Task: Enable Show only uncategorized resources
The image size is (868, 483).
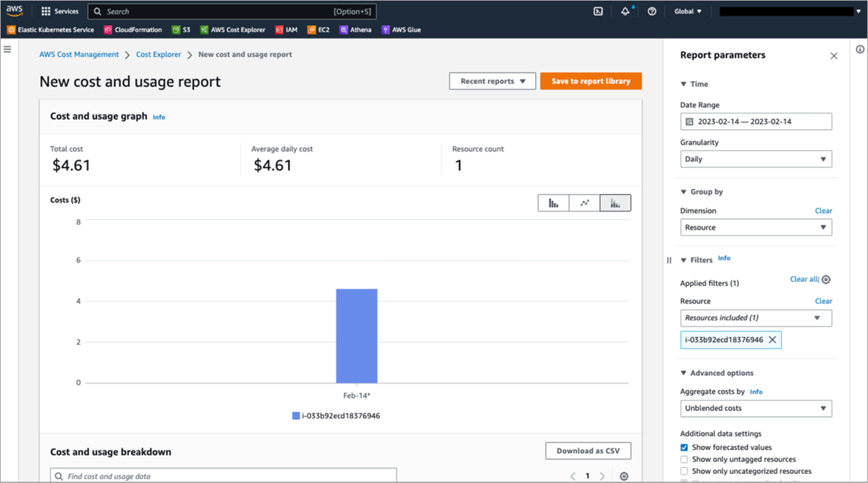Action: pyautogui.click(x=684, y=471)
